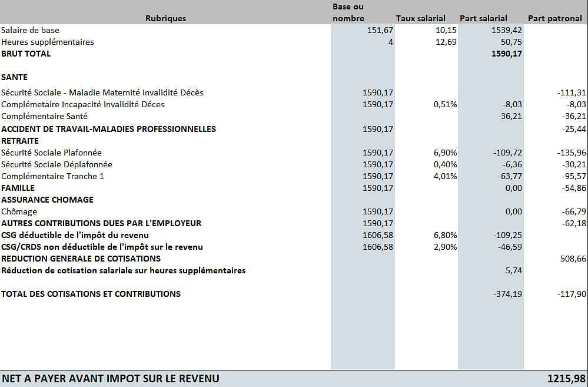Select the 1215,98 net à payer amount
Viewport: 588px width, 387px height.
pos(566,378)
